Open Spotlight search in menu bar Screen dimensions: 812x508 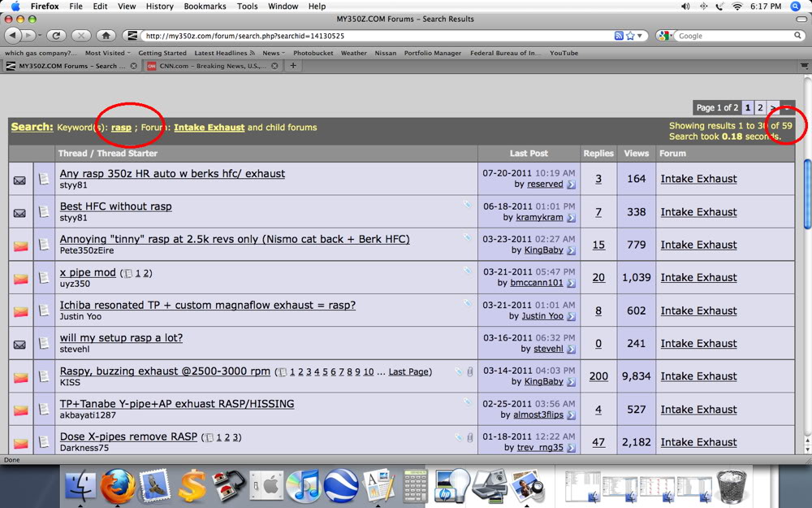796,7
